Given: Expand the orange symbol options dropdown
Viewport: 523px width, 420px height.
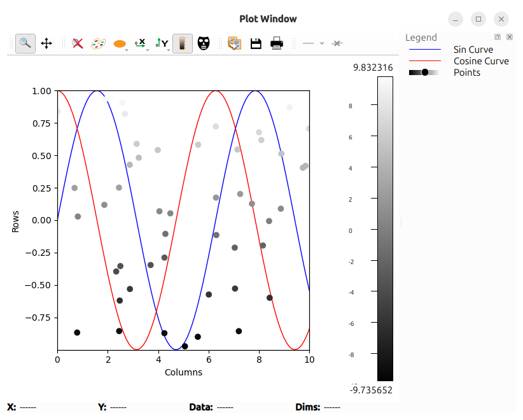Looking at the screenshot, I should pyautogui.click(x=127, y=48).
